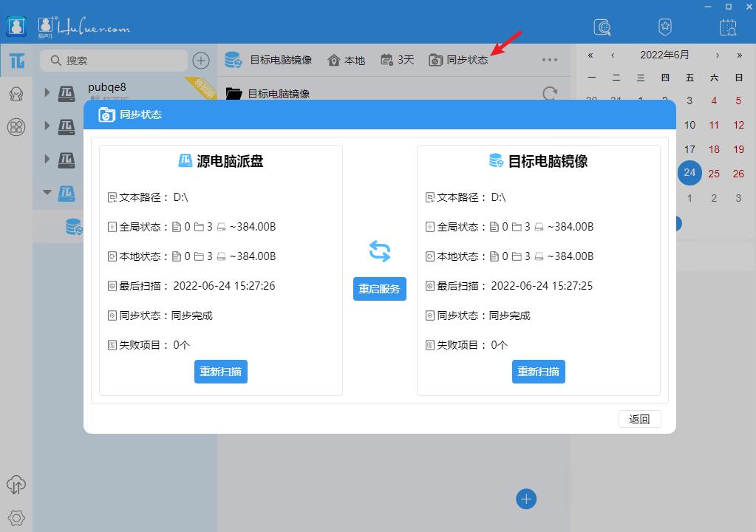Open the cloud transfer icon in the bottom sidebar
The height and width of the screenshot is (532, 756).
(x=16, y=485)
